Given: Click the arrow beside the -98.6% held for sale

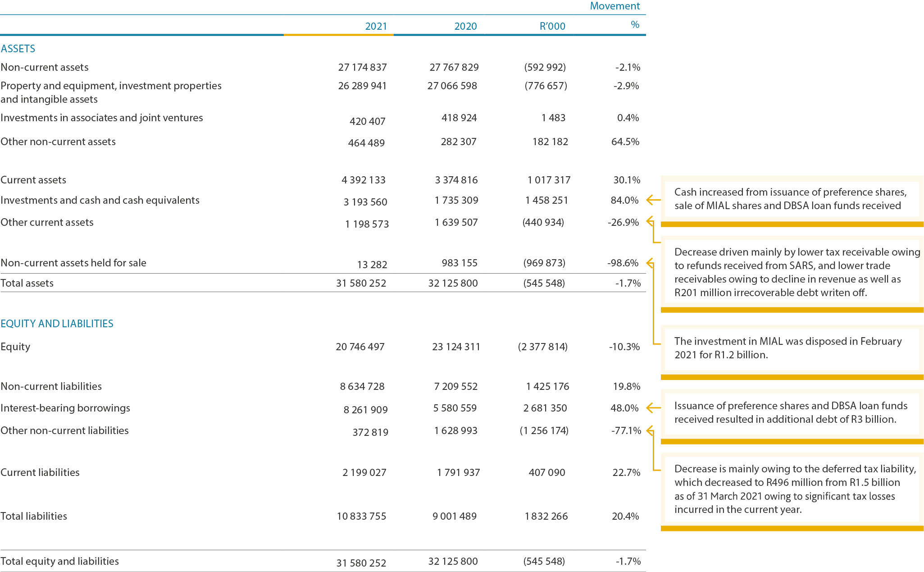Looking at the screenshot, I should (650, 262).
